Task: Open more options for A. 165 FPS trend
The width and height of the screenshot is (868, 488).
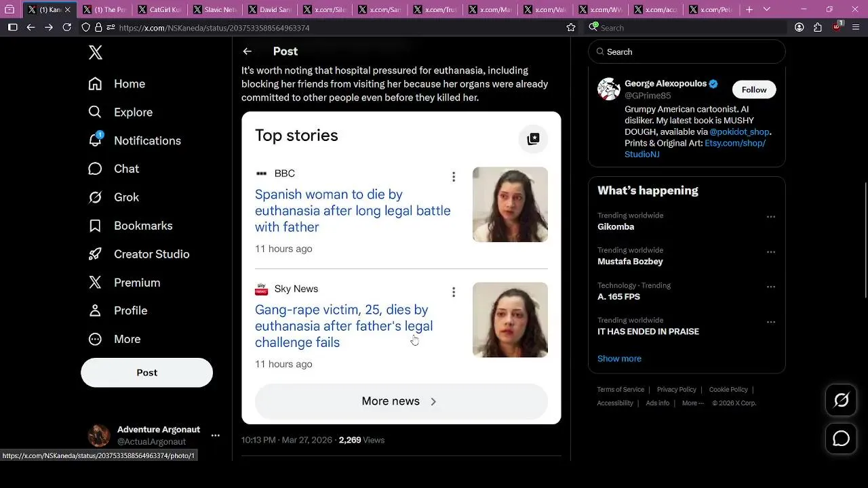Action: [x=771, y=287]
